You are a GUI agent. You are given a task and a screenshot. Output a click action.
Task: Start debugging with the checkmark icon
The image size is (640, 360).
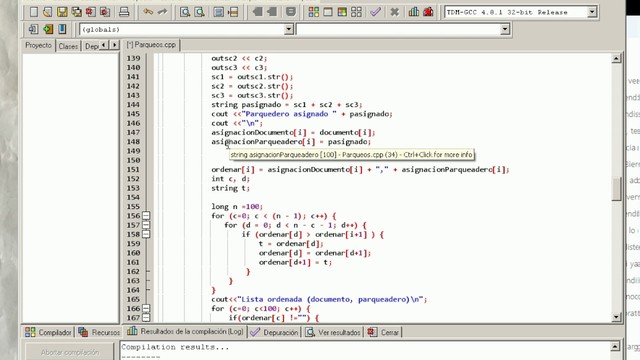(376, 12)
